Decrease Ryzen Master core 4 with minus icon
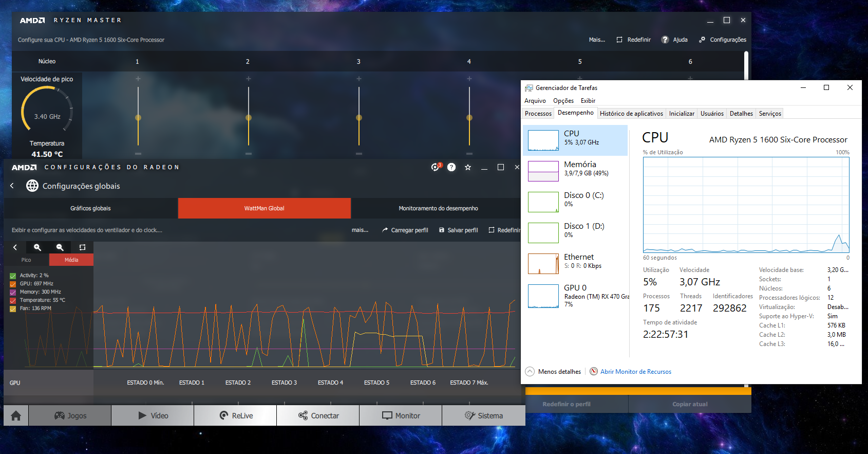Viewport: 868px width, 454px height. click(x=469, y=154)
